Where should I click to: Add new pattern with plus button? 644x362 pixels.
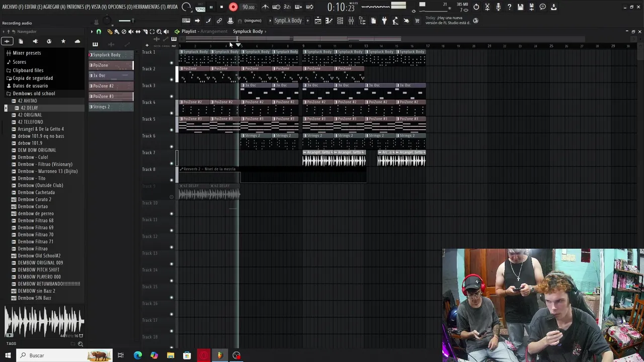pyautogui.click(x=307, y=21)
